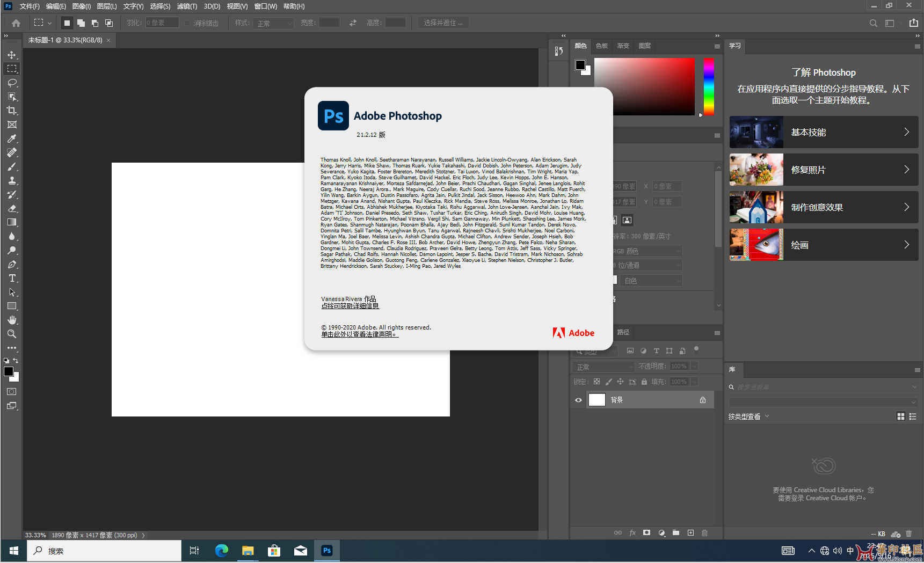Click the toolbar foreground color swatch
The width and height of the screenshot is (924, 563).
pos(9,371)
